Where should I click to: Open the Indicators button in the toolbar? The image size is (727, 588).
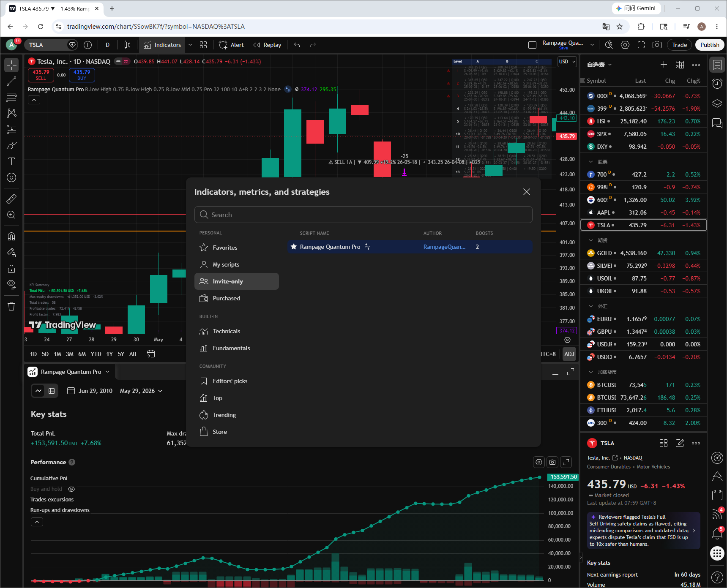(162, 45)
